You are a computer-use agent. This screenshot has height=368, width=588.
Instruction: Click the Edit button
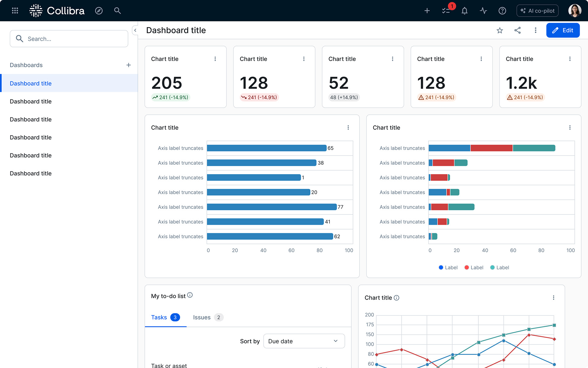(x=563, y=30)
